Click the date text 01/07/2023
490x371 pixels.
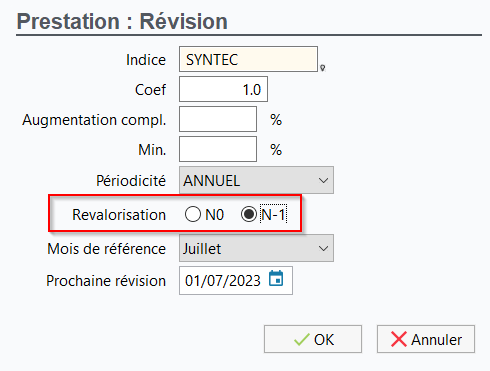[223, 281]
